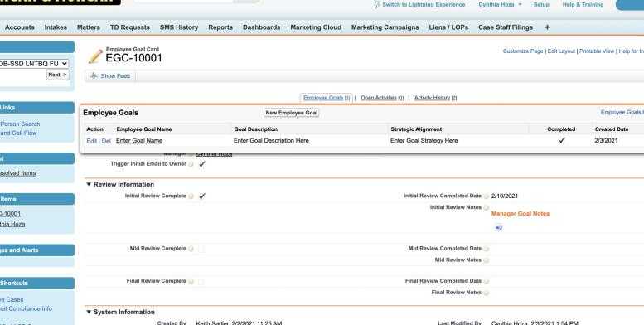Viewport: 644px width, 325px height.
Task: Click the Show Feed icon
Action: (x=94, y=76)
